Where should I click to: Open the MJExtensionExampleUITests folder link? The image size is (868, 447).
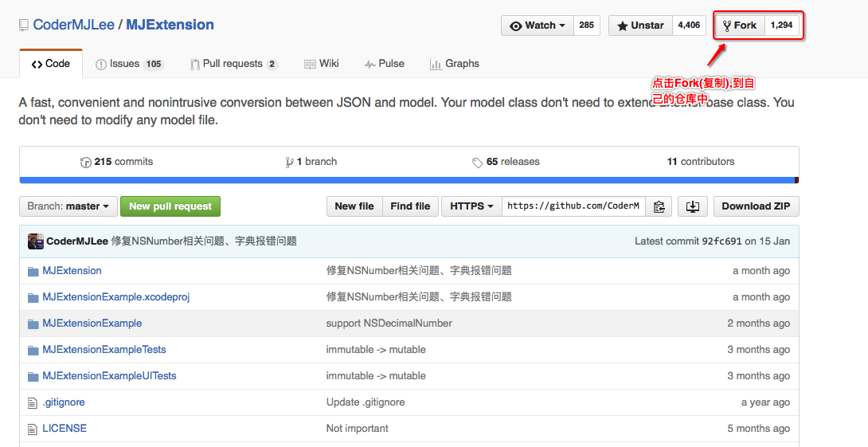coord(109,376)
